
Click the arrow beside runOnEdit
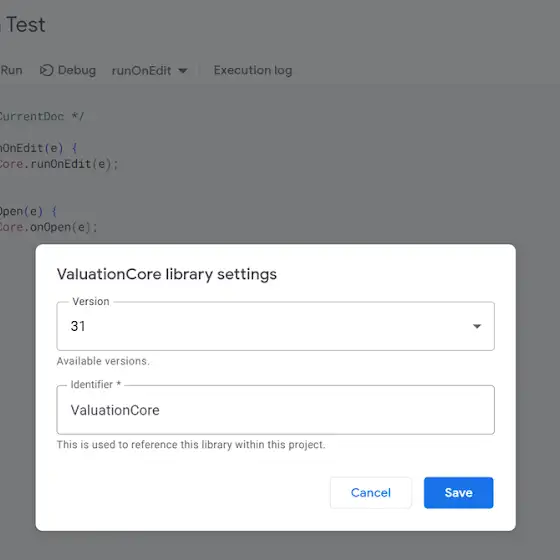(x=182, y=71)
